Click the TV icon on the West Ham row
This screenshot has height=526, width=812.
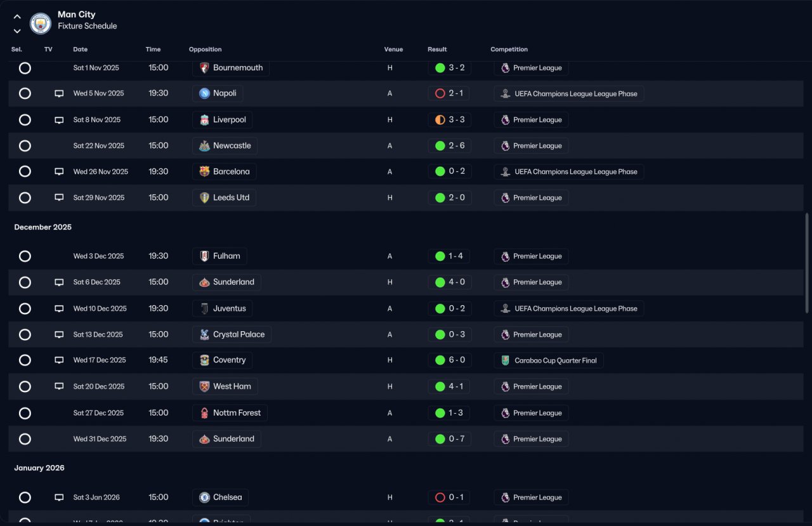pos(59,386)
